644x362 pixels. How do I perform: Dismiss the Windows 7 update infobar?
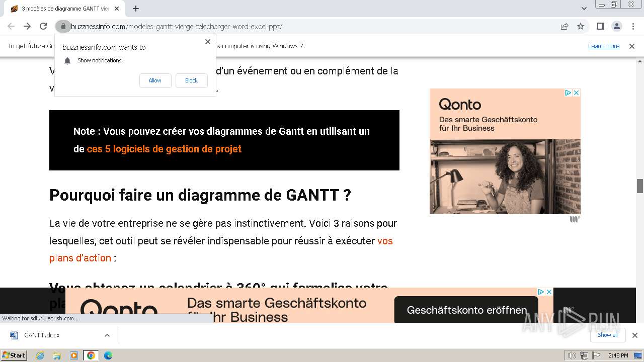coord(632,46)
